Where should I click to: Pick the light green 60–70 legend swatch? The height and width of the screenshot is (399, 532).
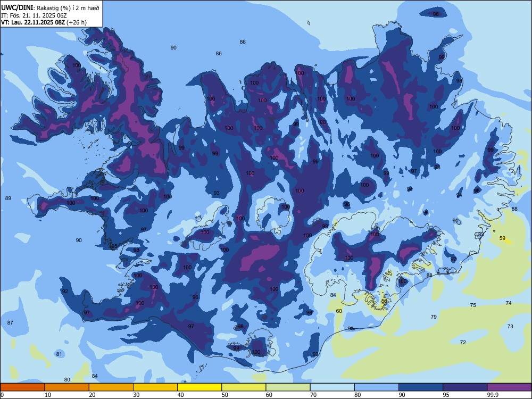[x=288, y=387]
